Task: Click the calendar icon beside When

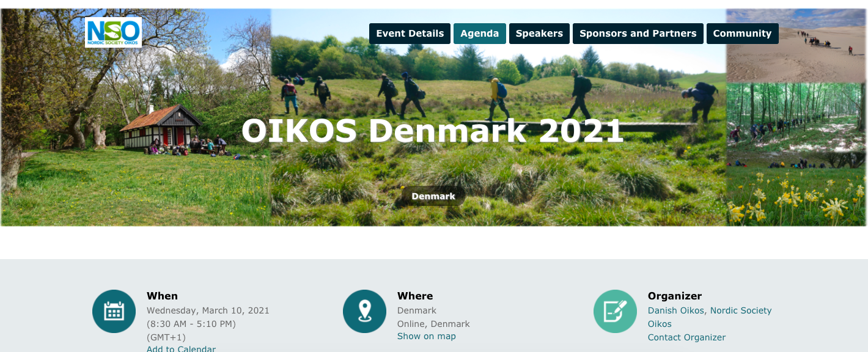Action: (x=114, y=311)
